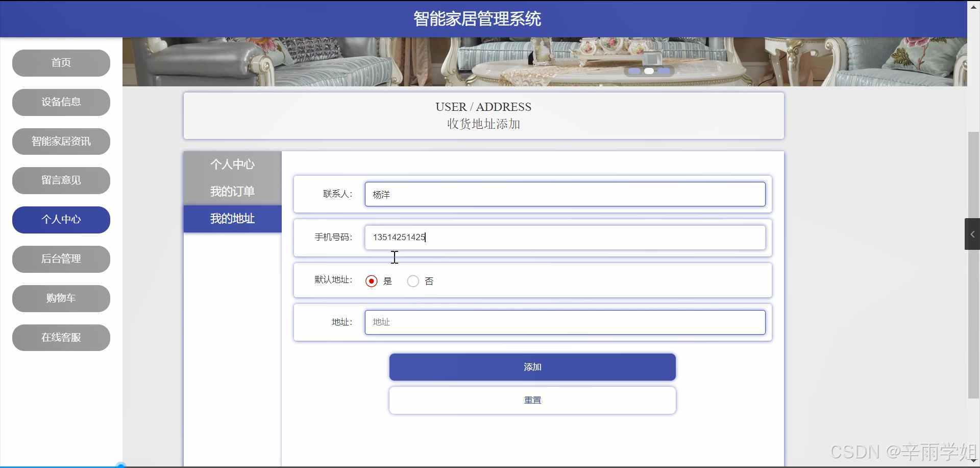The image size is (980, 468).
Task: Open the 首页 navigation item
Action: (x=61, y=63)
